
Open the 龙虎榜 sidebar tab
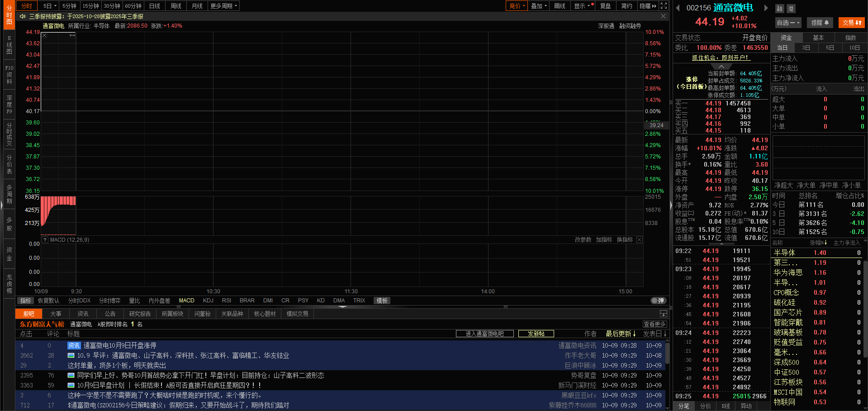click(9, 284)
